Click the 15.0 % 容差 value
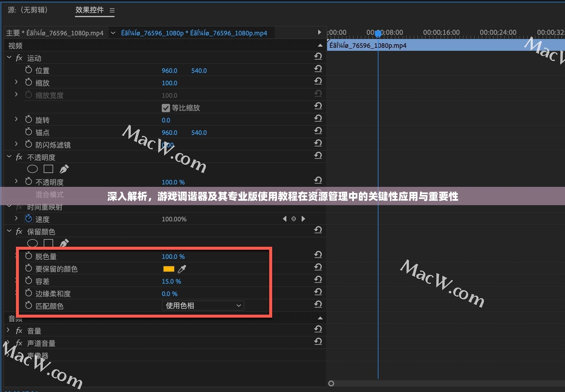Image resolution: width=565 pixels, height=392 pixels. point(171,282)
